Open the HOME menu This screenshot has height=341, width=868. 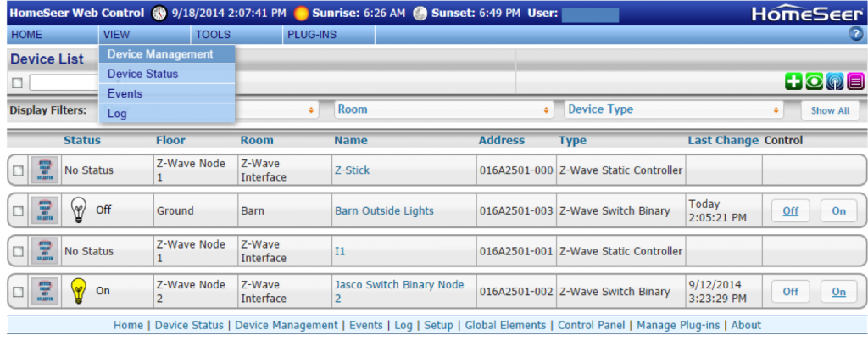[26, 35]
